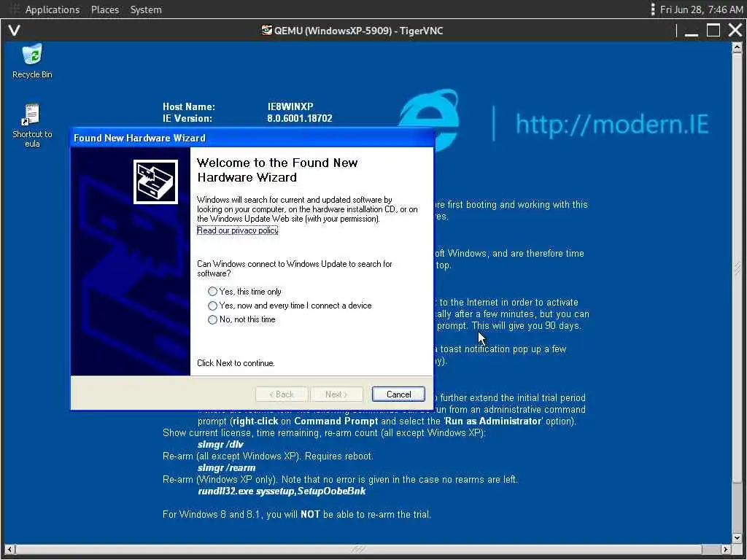Click the Host Name IE8WINXP value
This screenshot has height=560, width=747.
coord(290,106)
